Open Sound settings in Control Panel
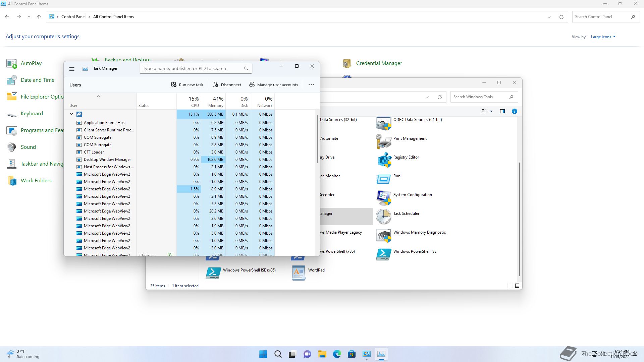 click(21, 147)
